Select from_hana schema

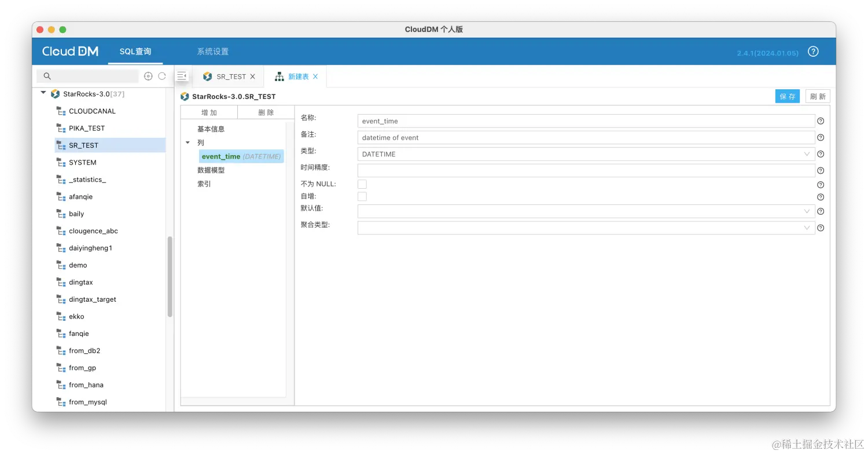coord(86,385)
